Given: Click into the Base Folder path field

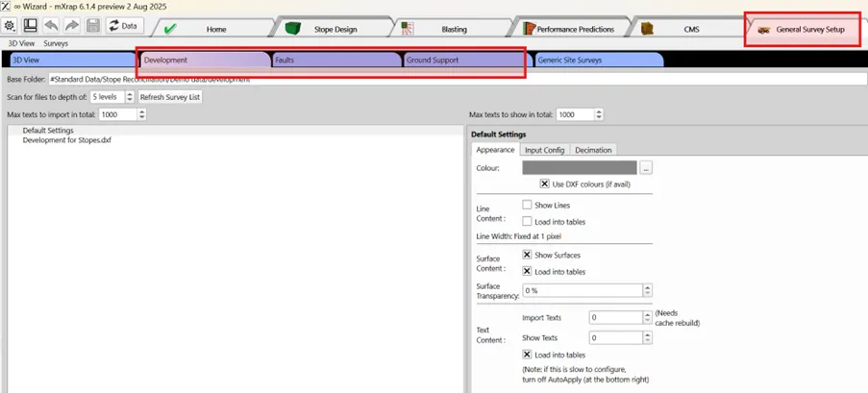Looking at the screenshot, I should (x=458, y=79).
